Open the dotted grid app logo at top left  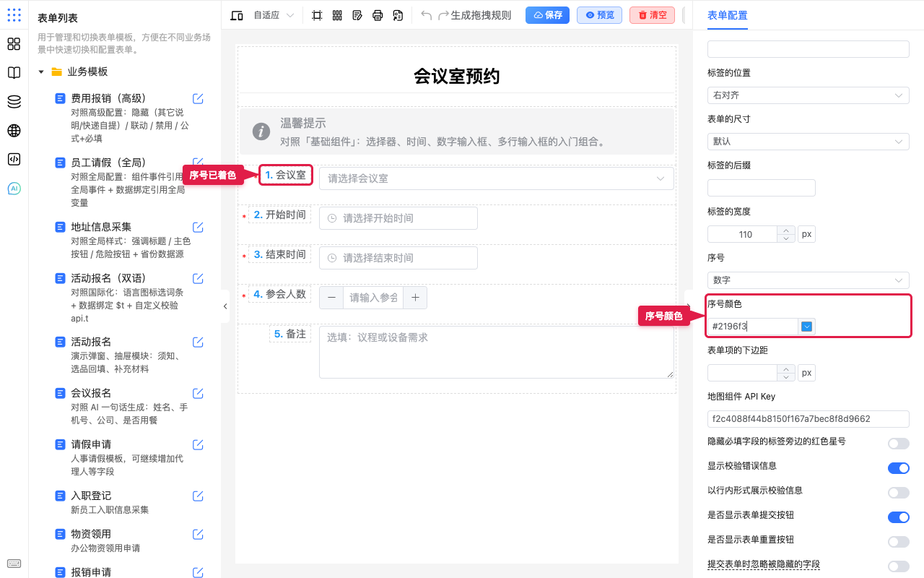(x=14, y=15)
